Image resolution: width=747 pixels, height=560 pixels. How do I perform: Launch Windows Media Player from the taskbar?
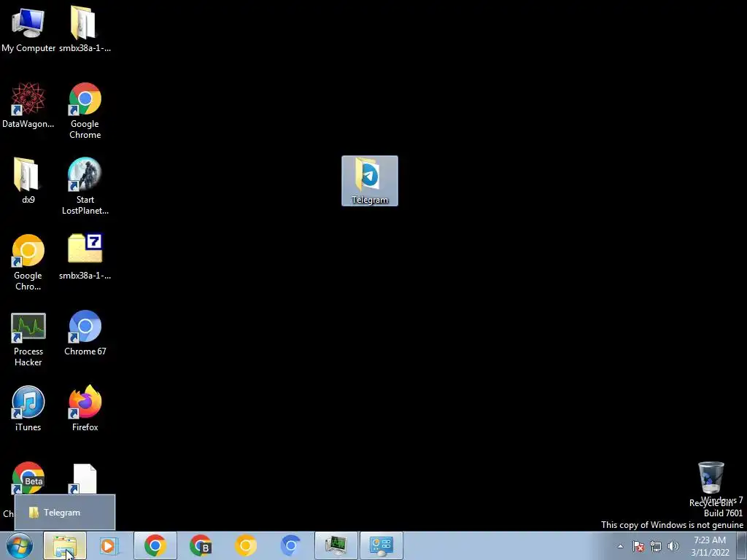click(109, 545)
